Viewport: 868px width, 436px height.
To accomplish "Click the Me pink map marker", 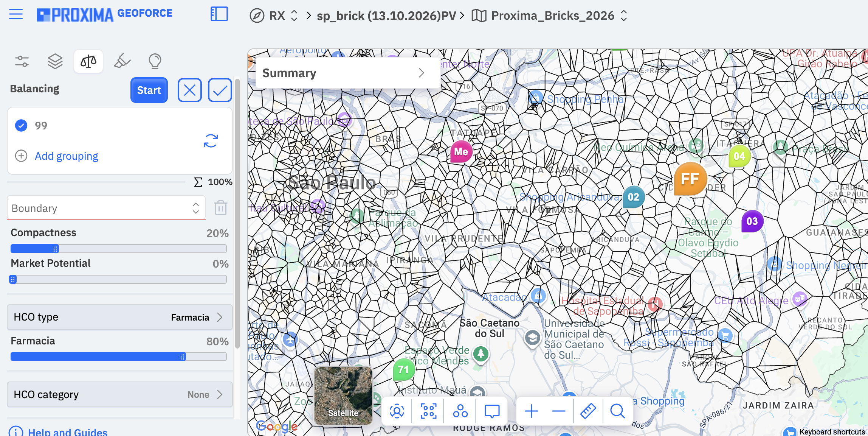I will [461, 152].
